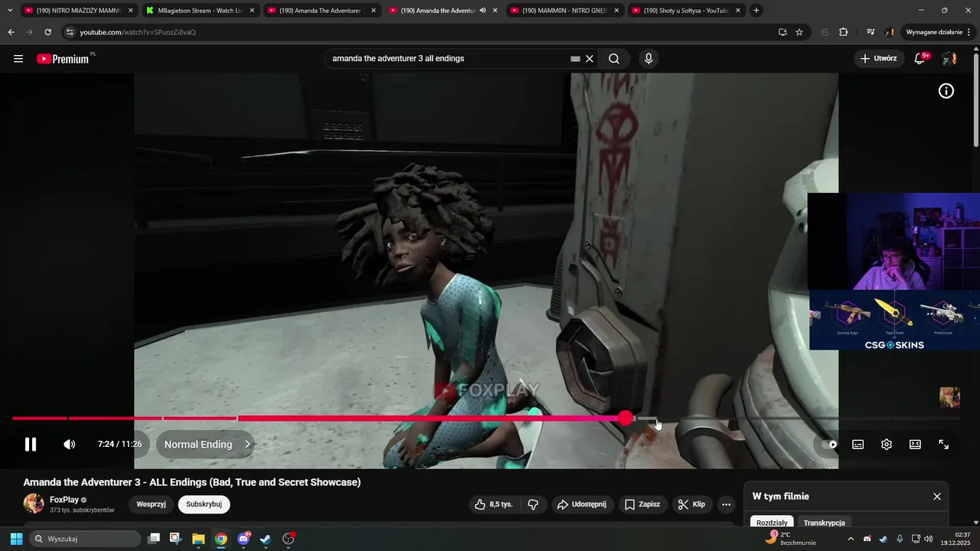Start voice search with microphone icon
The height and width of the screenshot is (551, 980).
pos(648,59)
